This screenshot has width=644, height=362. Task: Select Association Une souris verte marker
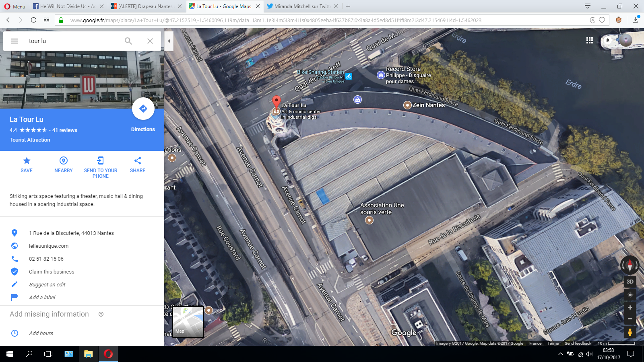coord(369,220)
